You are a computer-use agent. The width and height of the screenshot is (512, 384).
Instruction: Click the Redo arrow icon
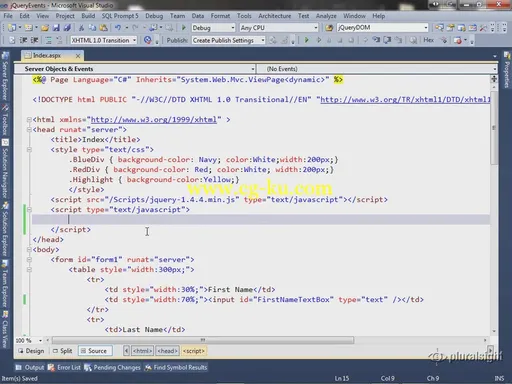[x=135, y=28]
